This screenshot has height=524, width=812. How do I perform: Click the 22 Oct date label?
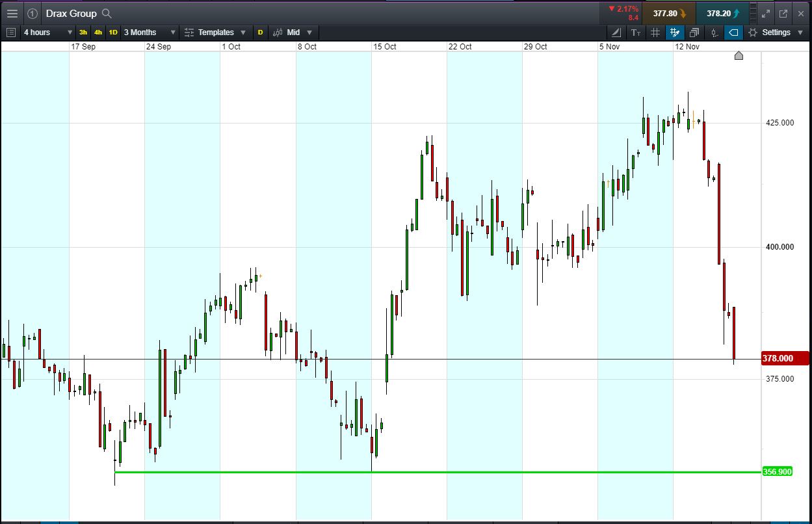click(460, 46)
